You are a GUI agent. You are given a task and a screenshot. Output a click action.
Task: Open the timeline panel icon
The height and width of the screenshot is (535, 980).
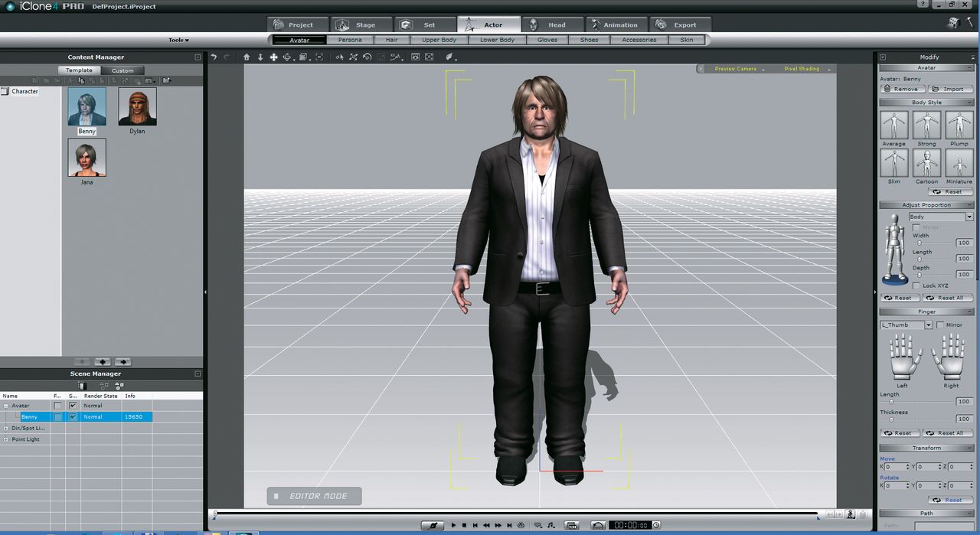point(571,525)
